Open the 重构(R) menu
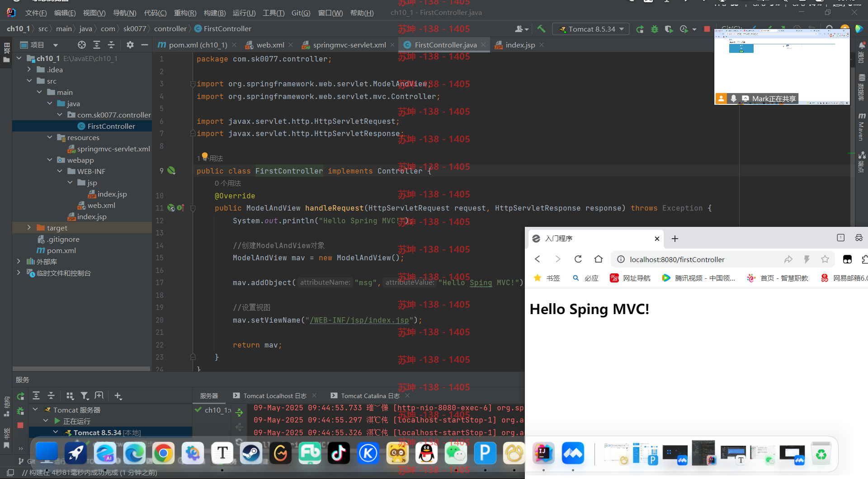Image resolution: width=868 pixels, height=479 pixels. click(x=185, y=13)
